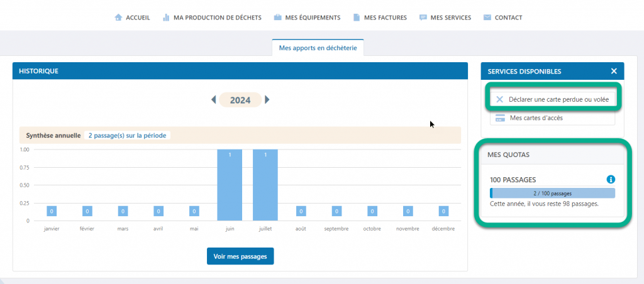Open the Ma Production de Déchets menu

pyautogui.click(x=217, y=18)
